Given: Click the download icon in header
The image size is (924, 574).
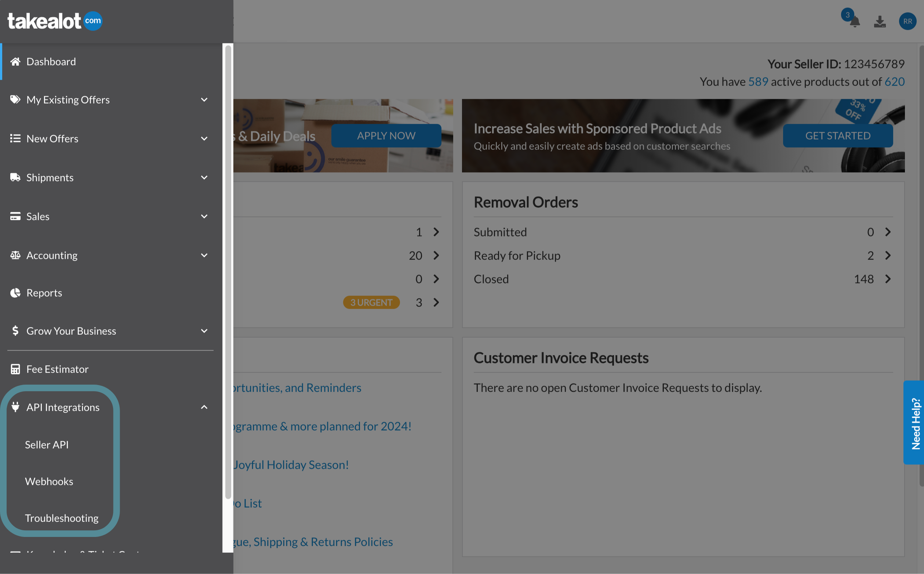Looking at the screenshot, I should point(880,22).
